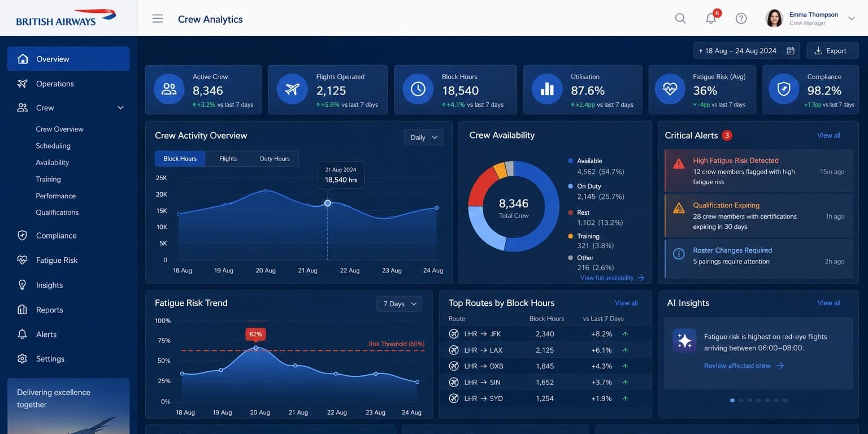The width and height of the screenshot is (868, 434).
Task: Open Crew Overview submenu item
Action: pyautogui.click(x=59, y=129)
